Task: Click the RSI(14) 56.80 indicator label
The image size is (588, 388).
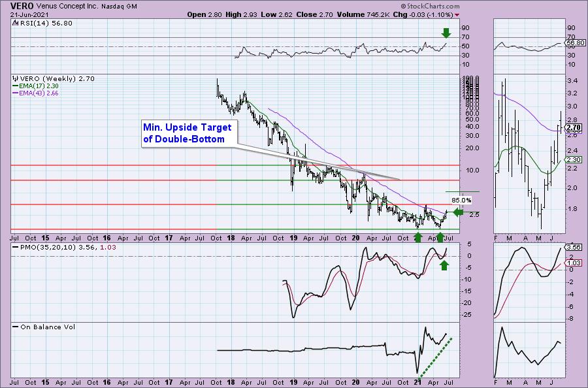Action: point(46,24)
